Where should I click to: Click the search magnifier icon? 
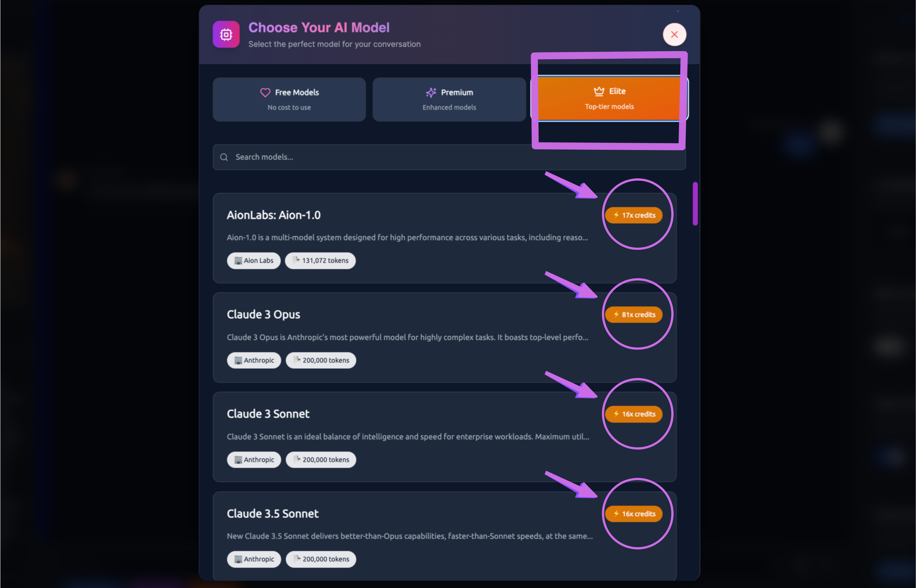224,157
